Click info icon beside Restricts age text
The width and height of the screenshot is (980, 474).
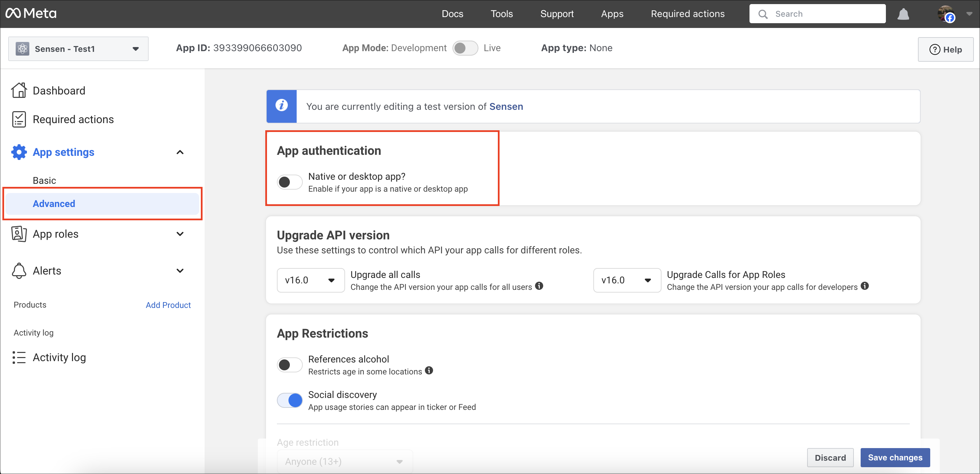429,370
